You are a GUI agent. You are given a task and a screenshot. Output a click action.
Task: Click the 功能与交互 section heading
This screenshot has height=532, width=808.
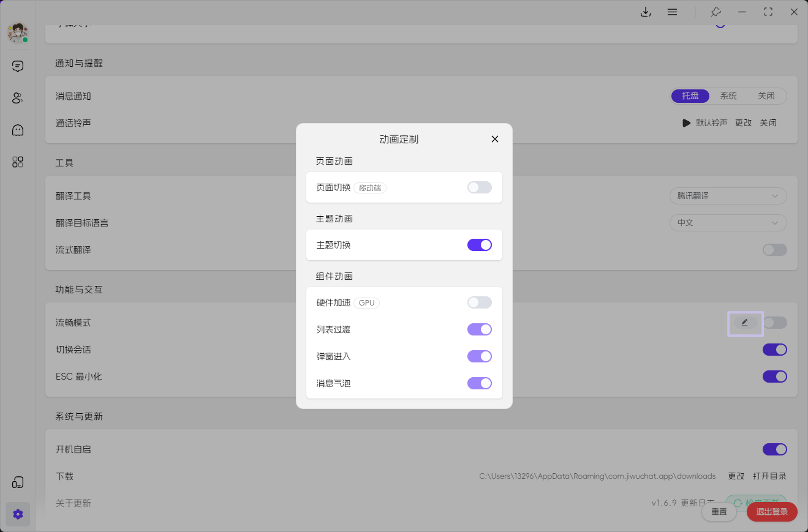tap(79, 290)
